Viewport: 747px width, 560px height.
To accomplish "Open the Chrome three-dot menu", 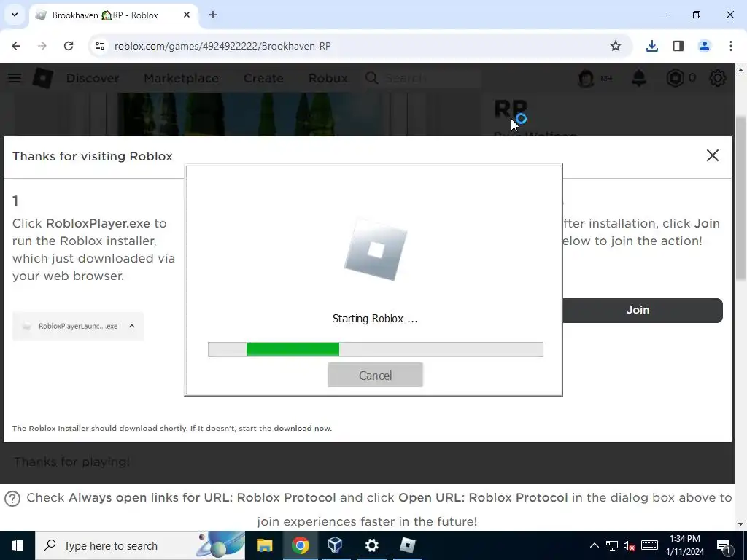I will coord(731,46).
